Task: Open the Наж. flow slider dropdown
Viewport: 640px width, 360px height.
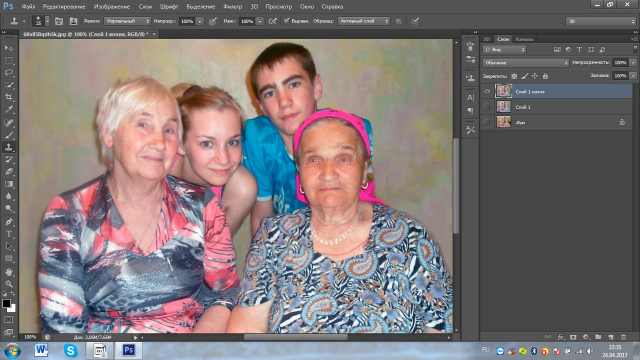Action: coord(260,21)
